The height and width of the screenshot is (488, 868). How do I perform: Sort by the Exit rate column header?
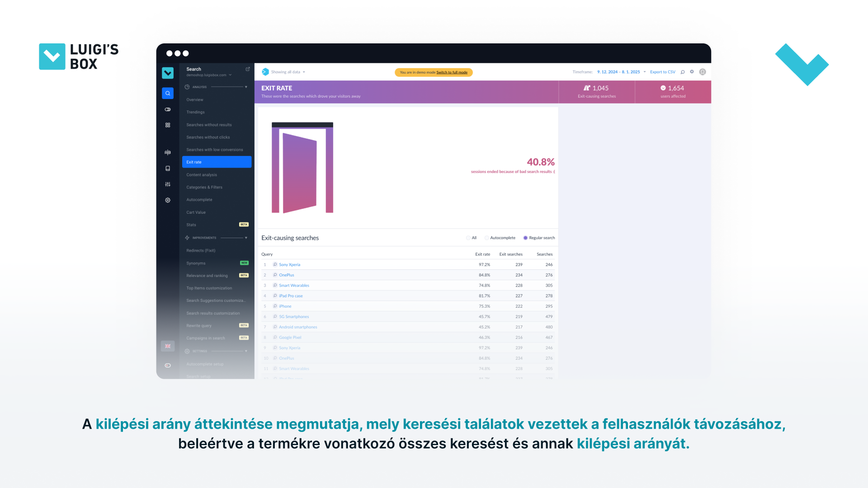click(482, 254)
